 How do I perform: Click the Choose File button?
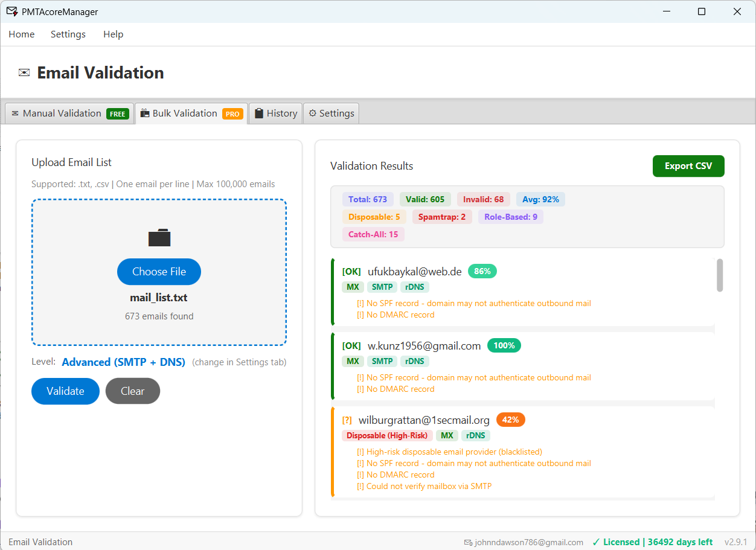pyautogui.click(x=159, y=272)
